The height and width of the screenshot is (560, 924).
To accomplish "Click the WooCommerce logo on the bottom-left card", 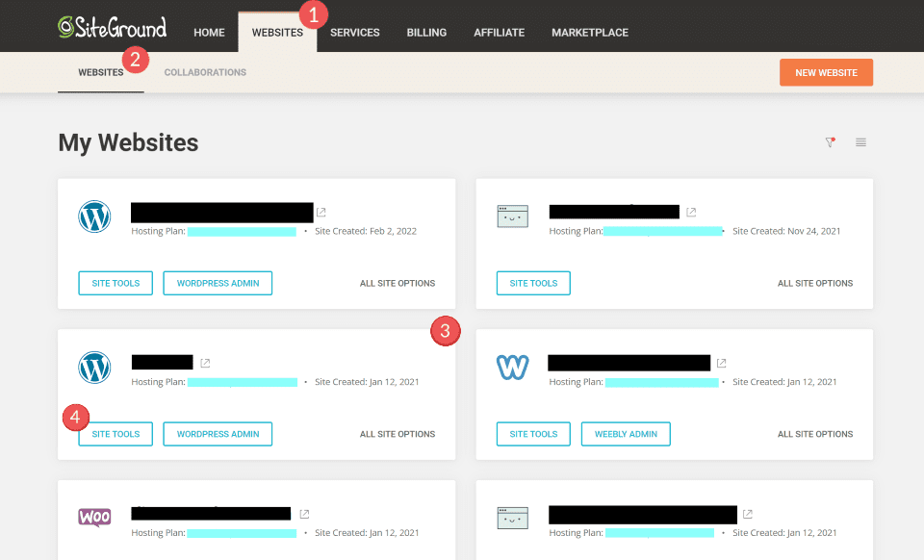I will (94, 517).
